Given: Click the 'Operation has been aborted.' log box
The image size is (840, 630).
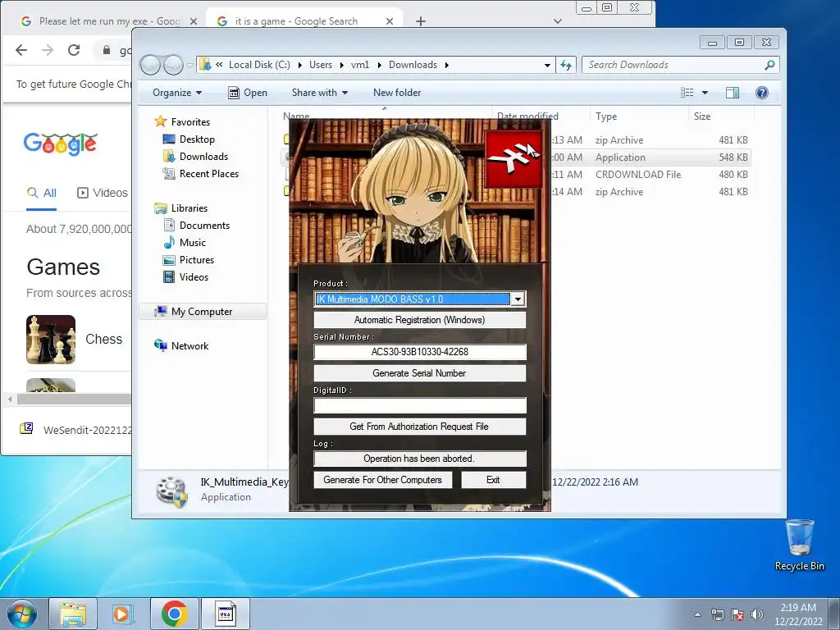Looking at the screenshot, I should click(419, 459).
